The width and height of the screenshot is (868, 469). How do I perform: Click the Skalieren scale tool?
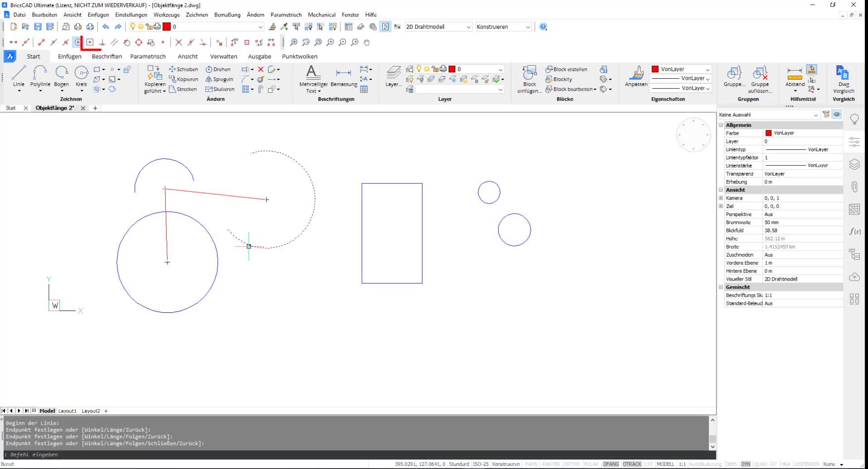(220, 89)
